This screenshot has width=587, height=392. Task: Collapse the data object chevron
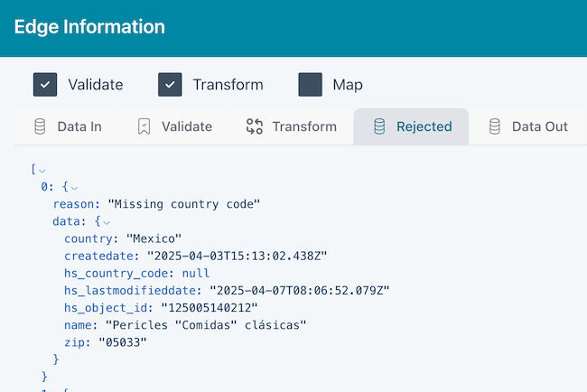(107, 222)
